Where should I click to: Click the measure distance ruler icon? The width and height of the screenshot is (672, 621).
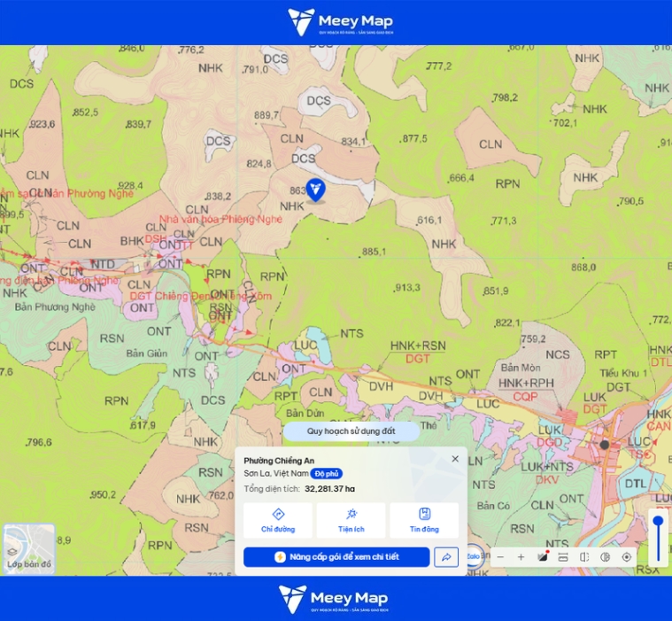coord(563,557)
